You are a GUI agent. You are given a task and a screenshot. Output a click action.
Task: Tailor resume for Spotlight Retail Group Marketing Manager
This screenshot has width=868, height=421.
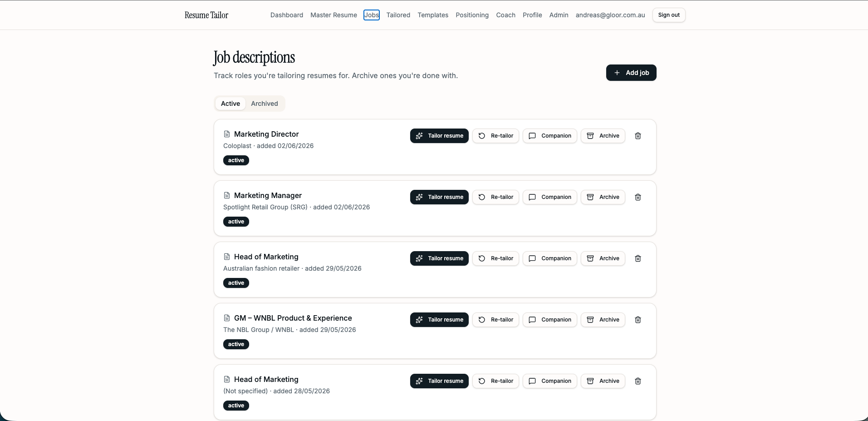(439, 197)
